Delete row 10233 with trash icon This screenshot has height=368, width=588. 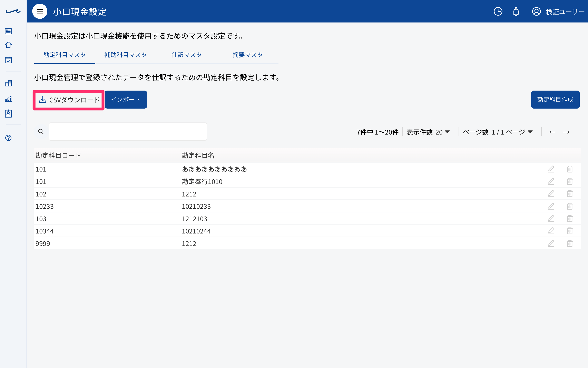[570, 206]
